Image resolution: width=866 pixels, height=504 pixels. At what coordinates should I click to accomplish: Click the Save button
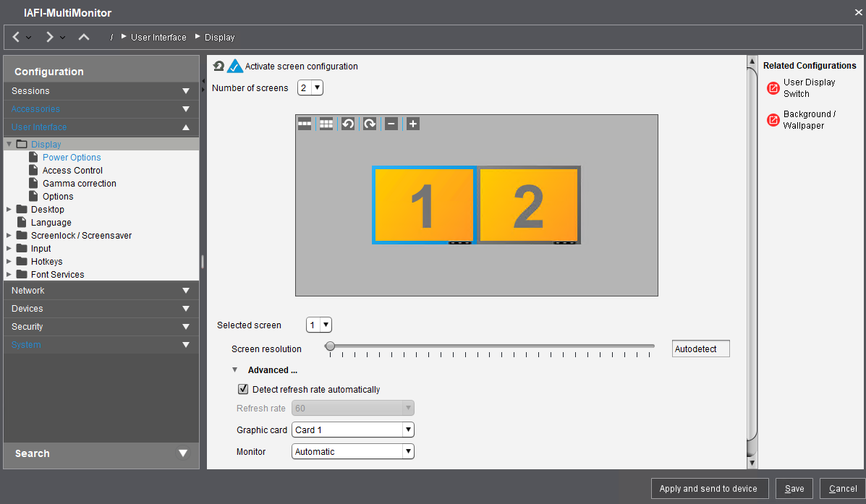pyautogui.click(x=794, y=489)
